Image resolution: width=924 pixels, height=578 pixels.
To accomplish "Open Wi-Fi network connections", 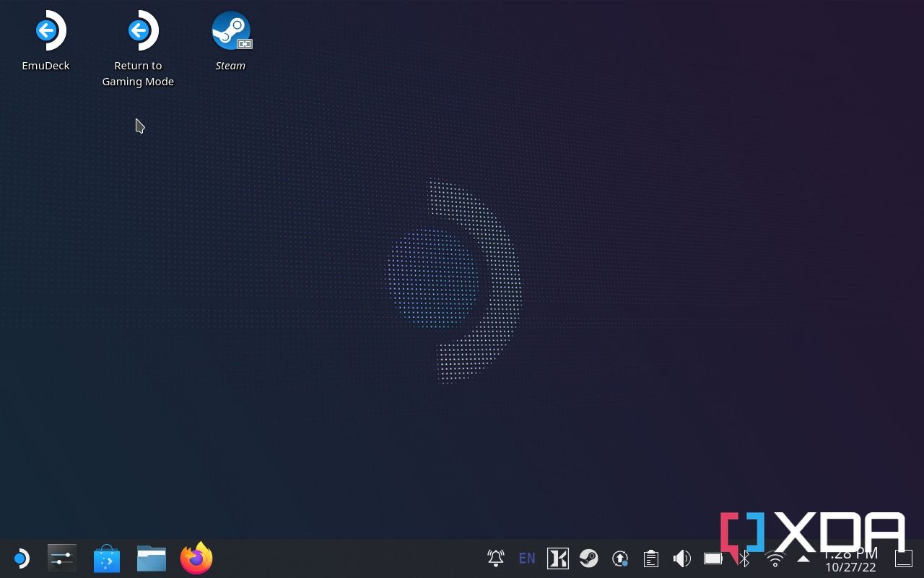I will (x=775, y=559).
